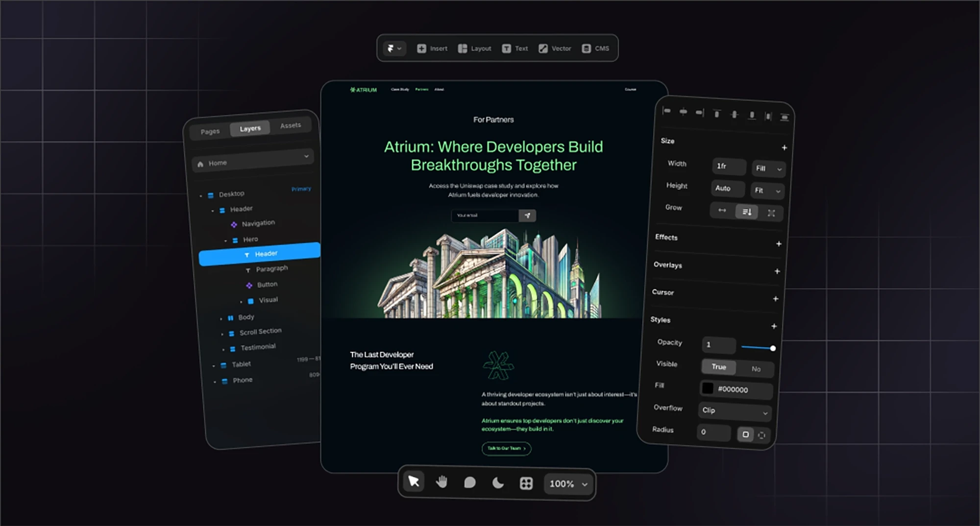Open the CMS panel
Image resolution: width=980 pixels, height=526 pixels.
tap(596, 48)
